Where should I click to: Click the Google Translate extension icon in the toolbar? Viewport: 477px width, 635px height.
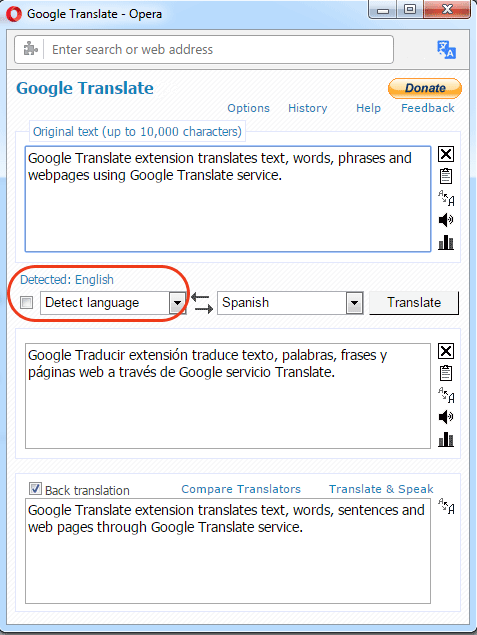tap(446, 49)
